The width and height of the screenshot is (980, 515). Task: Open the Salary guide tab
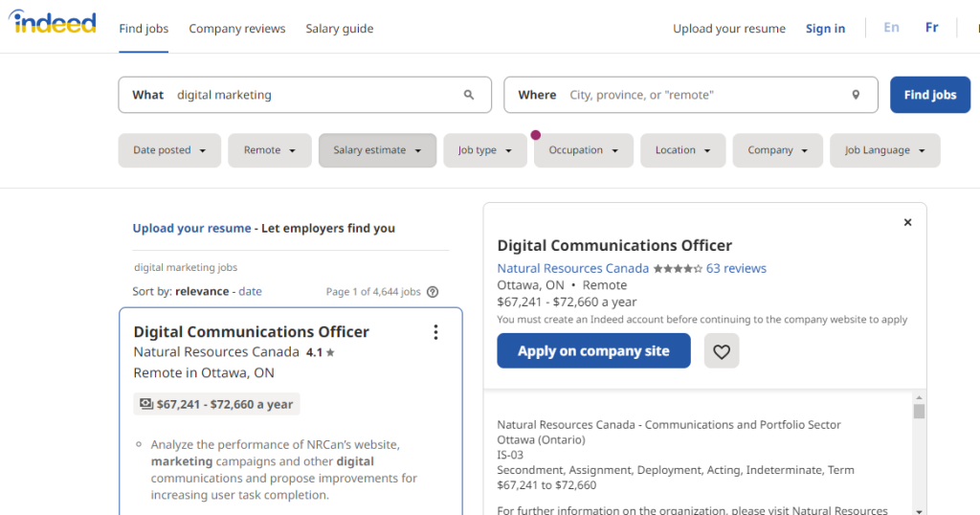tap(340, 29)
